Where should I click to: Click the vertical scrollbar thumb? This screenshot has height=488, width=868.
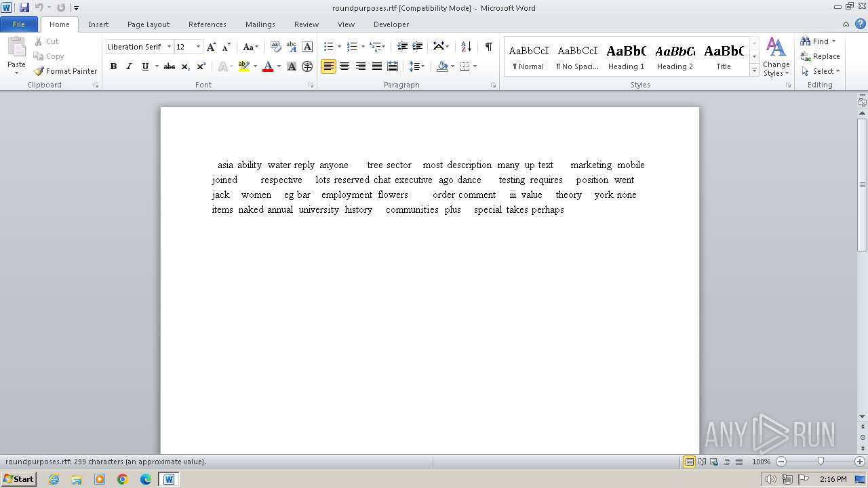pyautogui.click(x=862, y=184)
